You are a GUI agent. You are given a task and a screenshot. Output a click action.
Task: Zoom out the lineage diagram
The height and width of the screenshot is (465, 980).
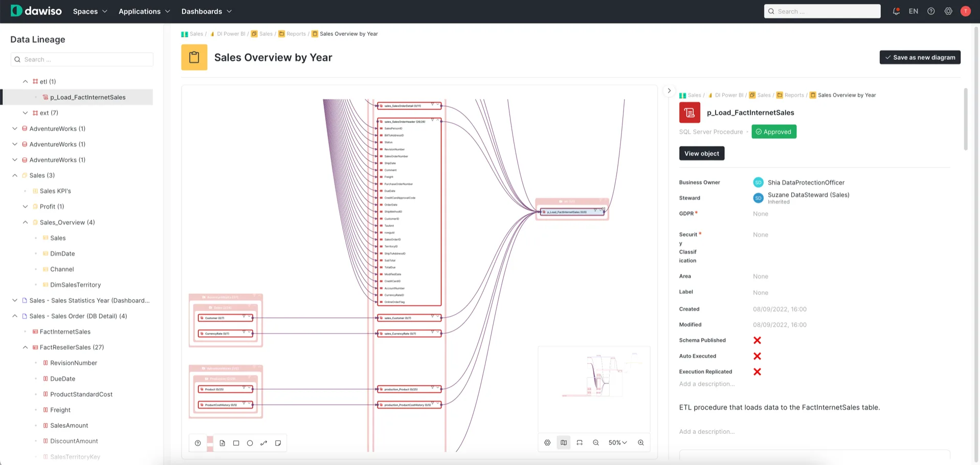(x=596, y=442)
